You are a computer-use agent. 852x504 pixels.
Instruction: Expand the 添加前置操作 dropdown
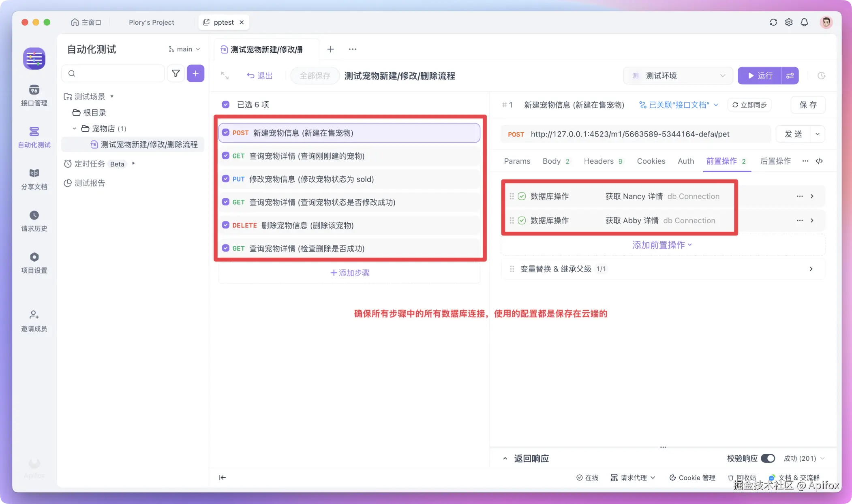click(662, 245)
